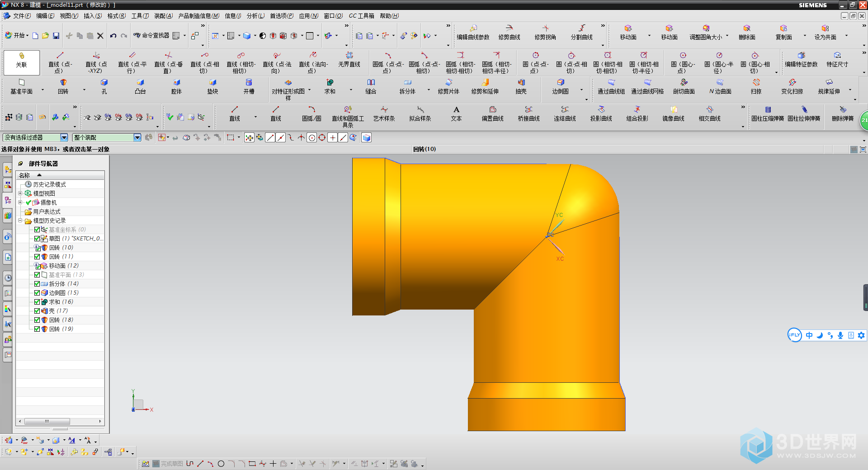This screenshot has width=868, height=470.
Task: Toggle checkbox for 壳 (17)
Action: [37, 310]
